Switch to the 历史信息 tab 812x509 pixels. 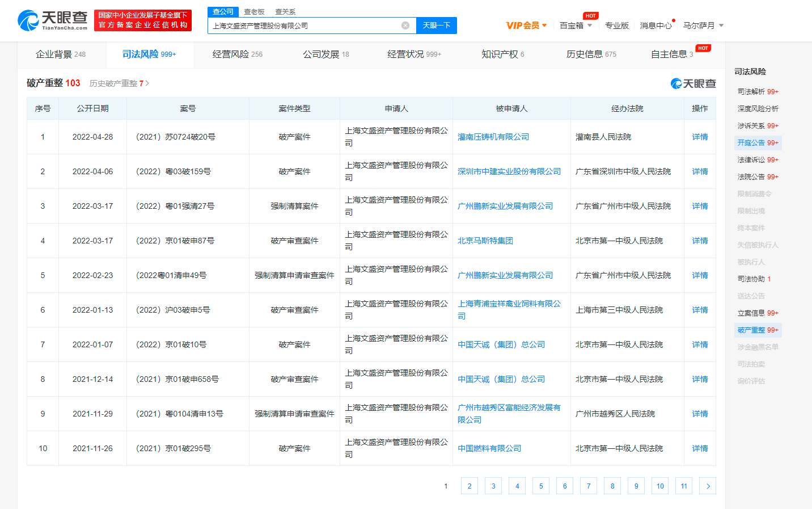[591, 54]
